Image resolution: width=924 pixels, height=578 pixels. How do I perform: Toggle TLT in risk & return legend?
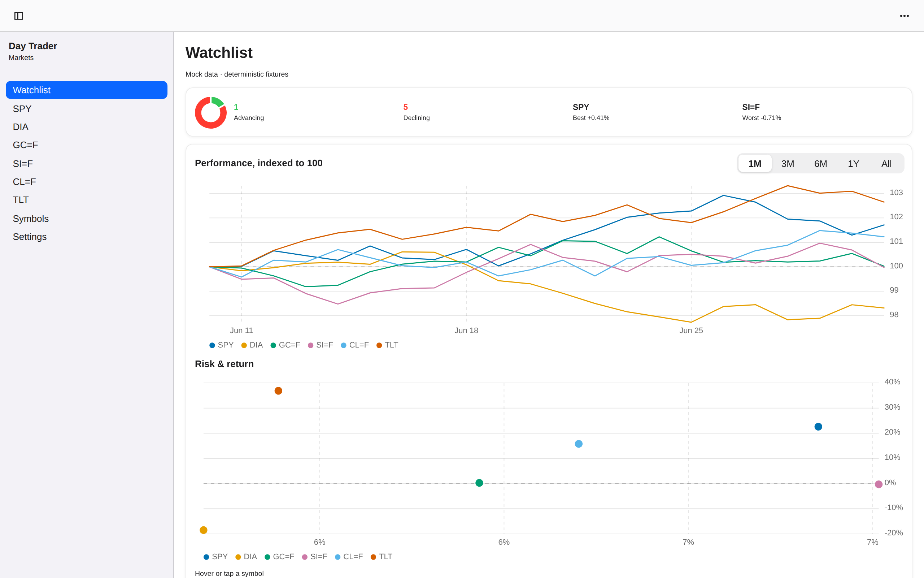[382, 557]
